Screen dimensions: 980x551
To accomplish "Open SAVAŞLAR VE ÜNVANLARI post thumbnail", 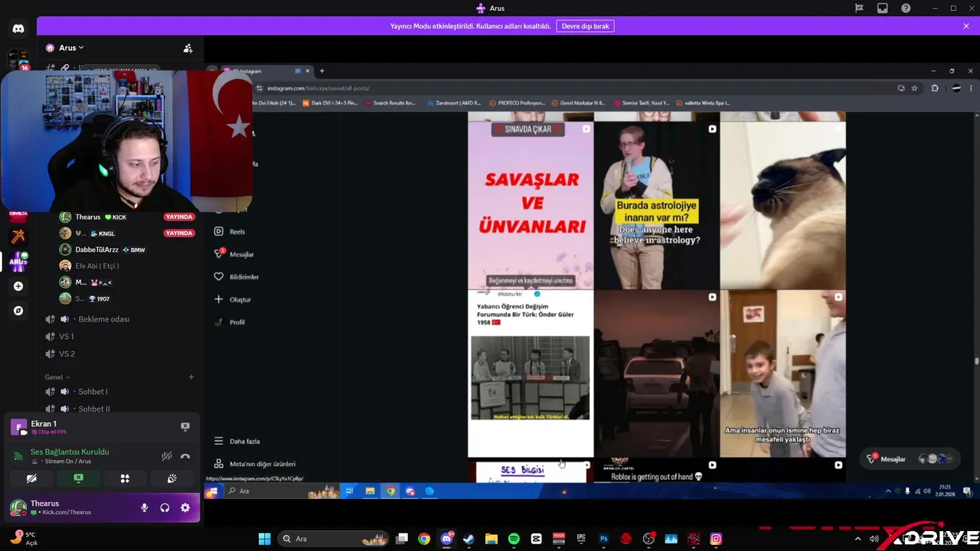I will (531, 205).
